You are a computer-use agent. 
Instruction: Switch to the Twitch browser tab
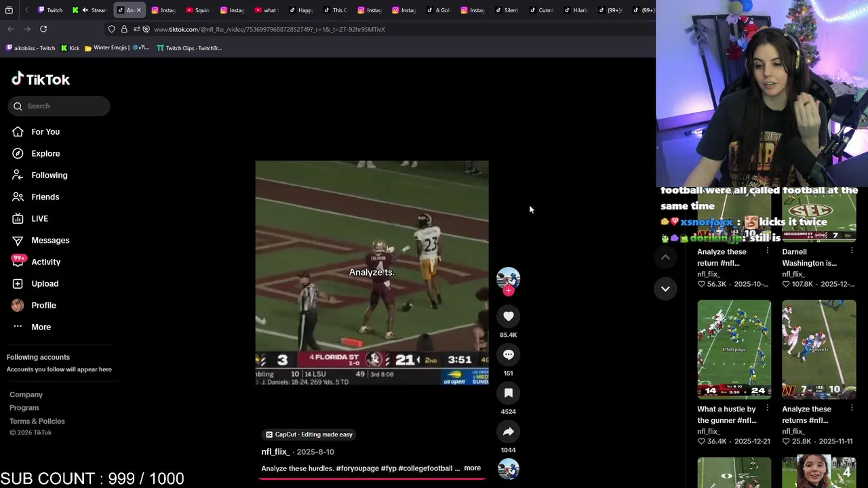[50, 10]
